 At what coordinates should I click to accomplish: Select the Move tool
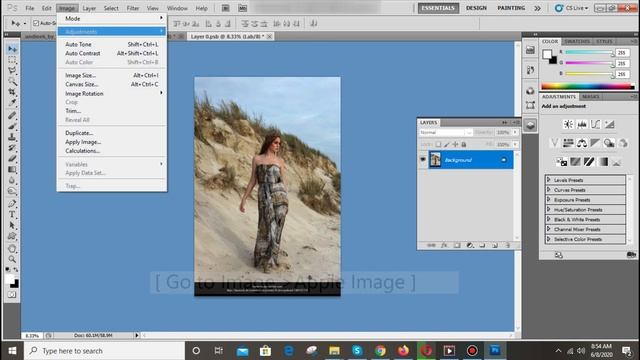[12, 49]
